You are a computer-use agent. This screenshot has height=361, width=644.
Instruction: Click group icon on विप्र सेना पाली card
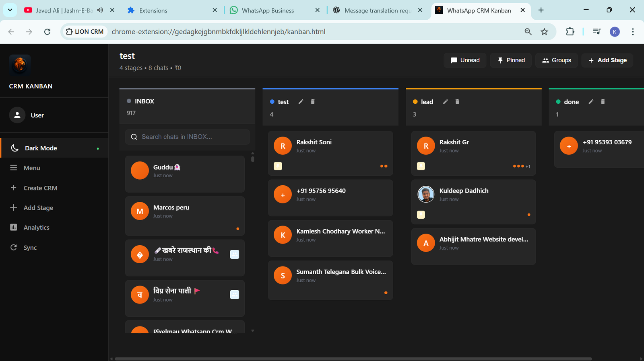(235, 295)
